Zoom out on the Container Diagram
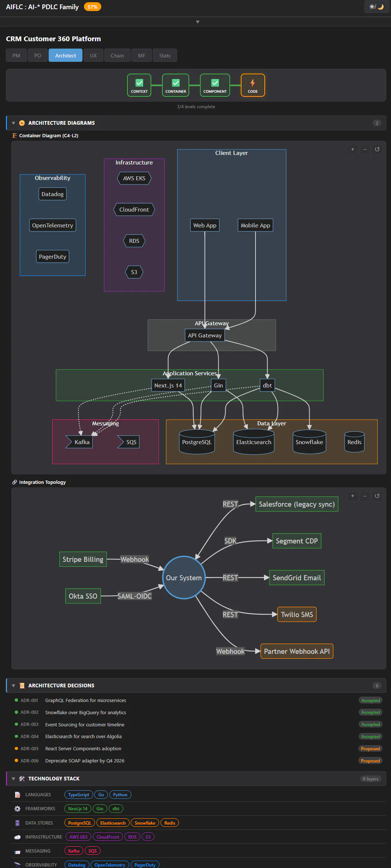Screen dimensions: 391x868 [365, 149]
